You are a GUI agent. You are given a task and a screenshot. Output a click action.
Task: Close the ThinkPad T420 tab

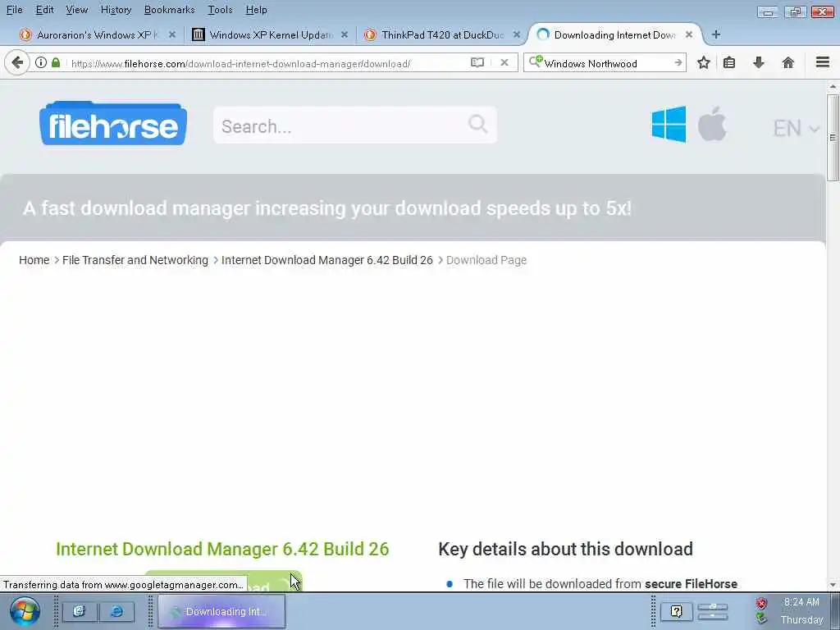point(517,34)
